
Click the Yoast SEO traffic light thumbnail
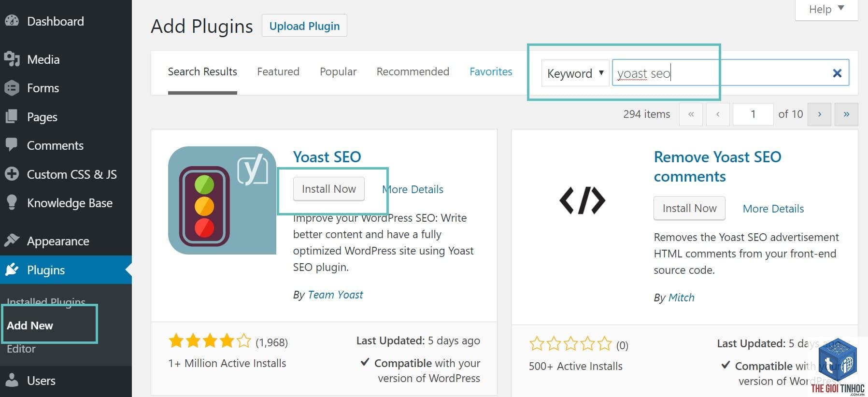point(222,200)
